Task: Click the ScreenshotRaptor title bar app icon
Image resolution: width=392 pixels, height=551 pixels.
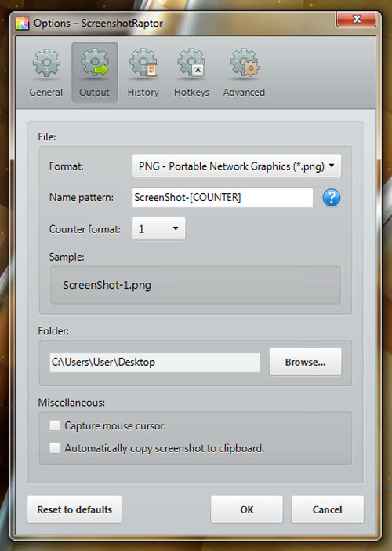Action: [23, 24]
